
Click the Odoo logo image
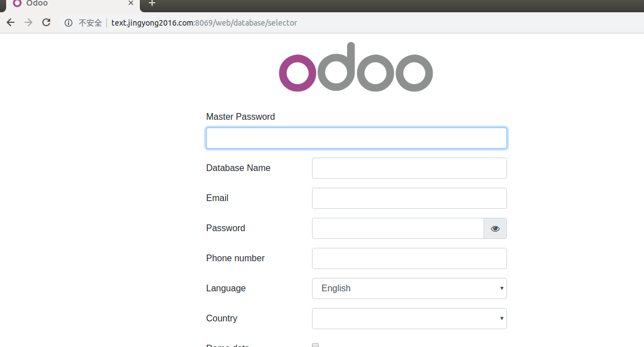pyautogui.click(x=355, y=67)
